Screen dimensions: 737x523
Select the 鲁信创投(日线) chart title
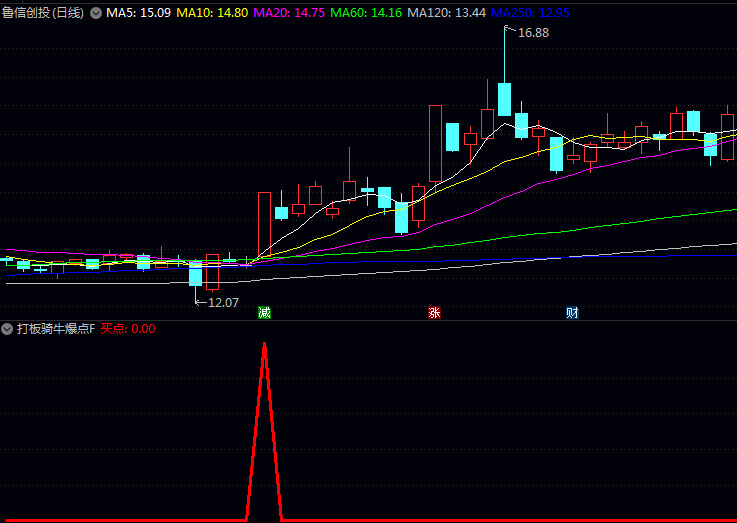point(43,13)
